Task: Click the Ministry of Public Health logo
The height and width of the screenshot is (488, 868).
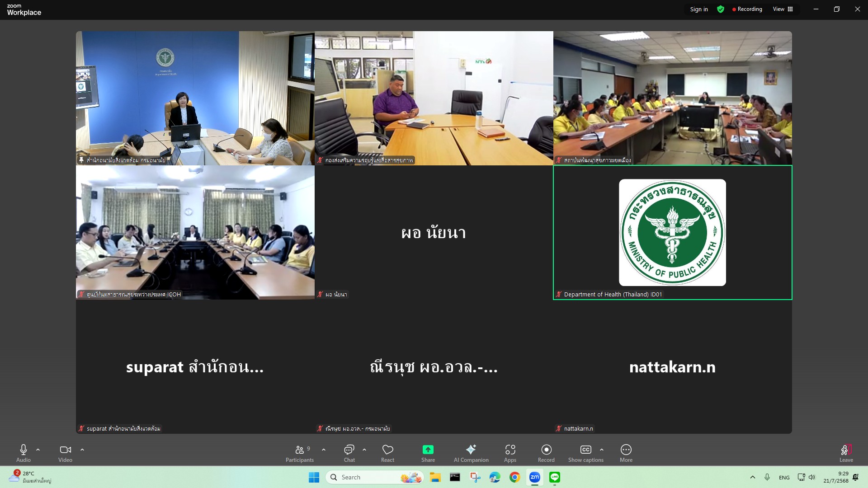Action: coord(672,232)
